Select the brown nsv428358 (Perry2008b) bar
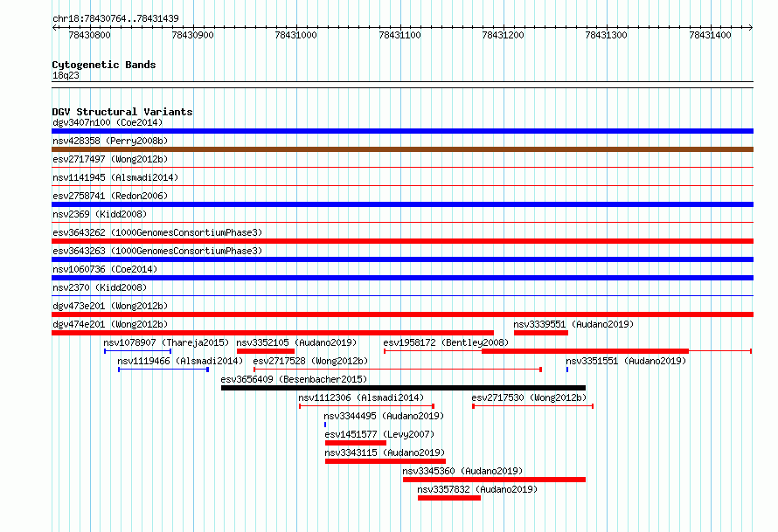Image resolution: width=778 pixels, height=532 pixels. (x=402, y=149)
